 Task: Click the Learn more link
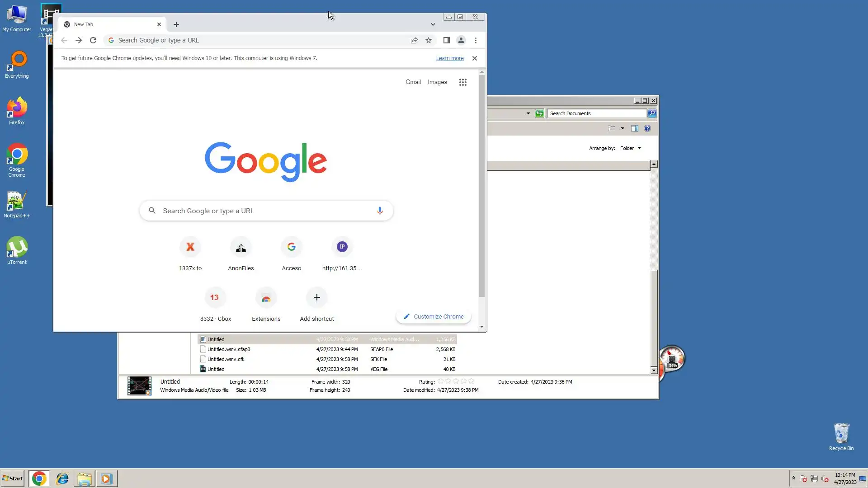coord(449,58)
